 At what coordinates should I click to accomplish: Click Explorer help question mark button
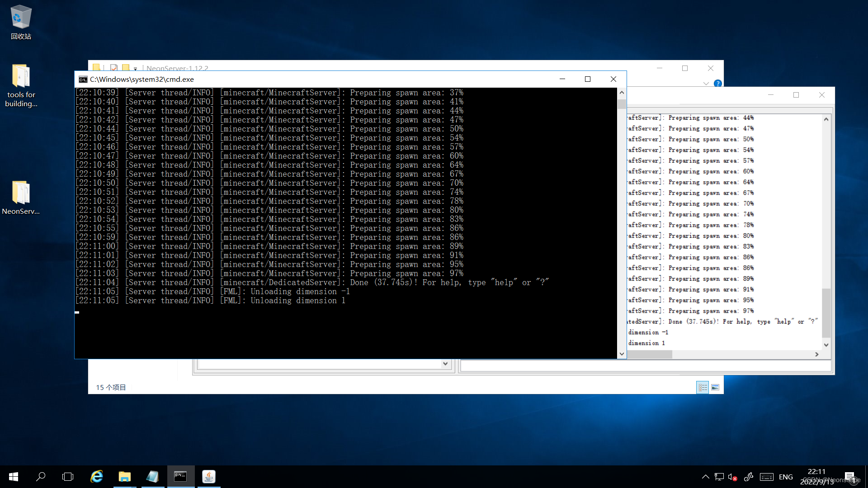click(717, 84)
